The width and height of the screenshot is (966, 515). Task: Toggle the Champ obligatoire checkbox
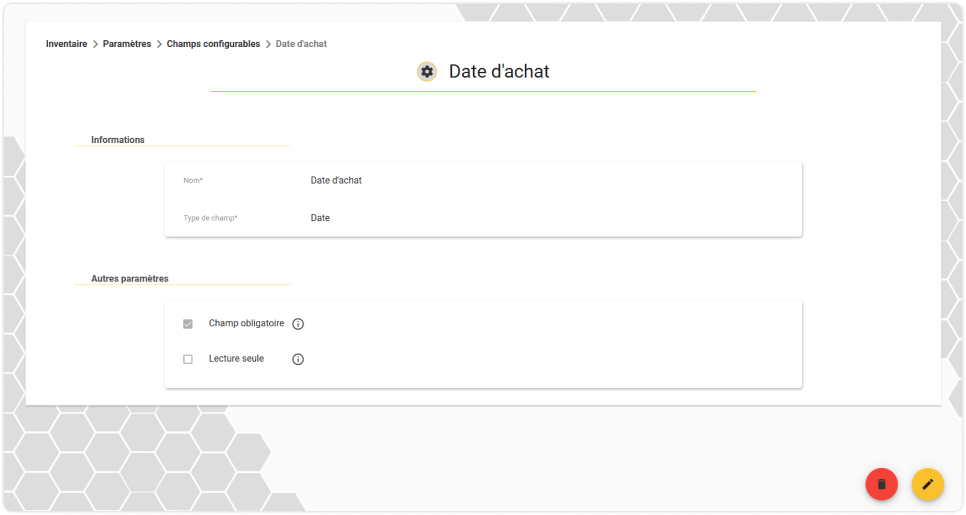(188, 324)
